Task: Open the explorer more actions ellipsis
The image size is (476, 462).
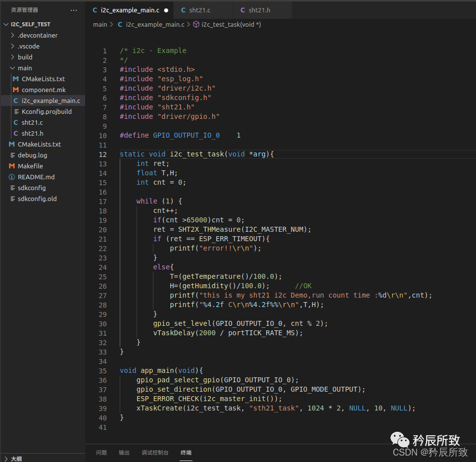Action: point(74,10)
